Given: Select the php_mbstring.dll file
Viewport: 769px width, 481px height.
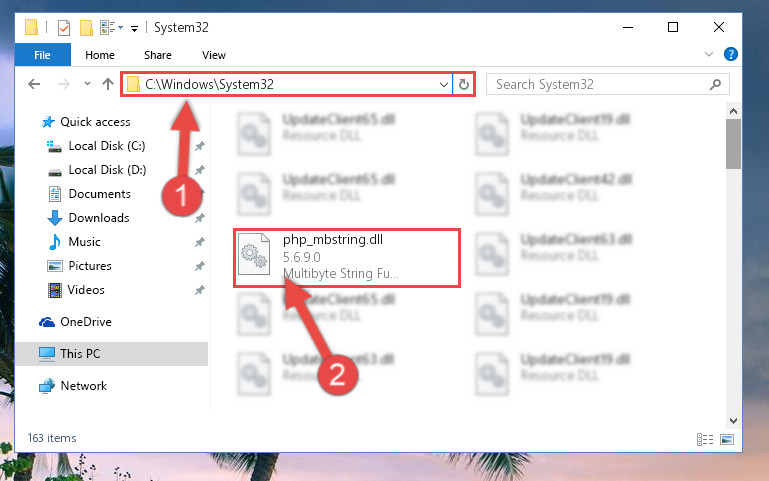Looking at the screenshot, I should (x=347, y=258).
